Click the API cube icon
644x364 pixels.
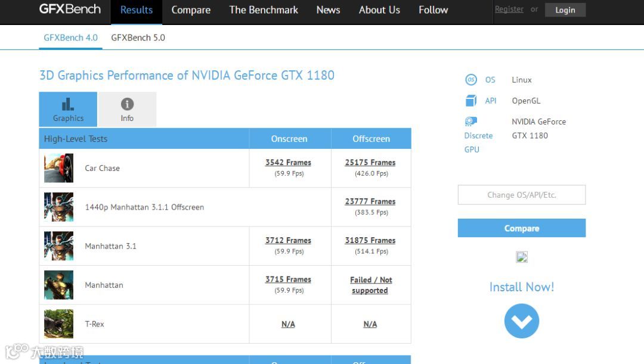[x=471, y=101]
